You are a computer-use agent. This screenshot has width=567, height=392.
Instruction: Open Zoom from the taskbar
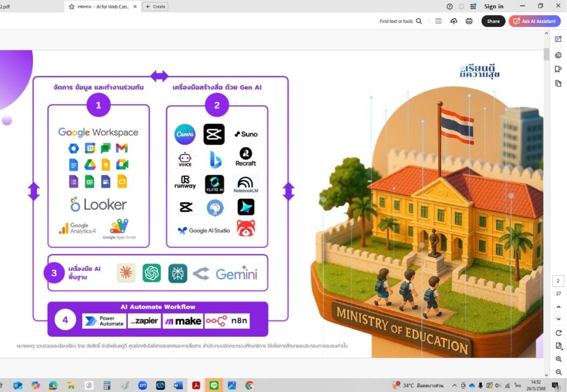click(x=142, y=385)
